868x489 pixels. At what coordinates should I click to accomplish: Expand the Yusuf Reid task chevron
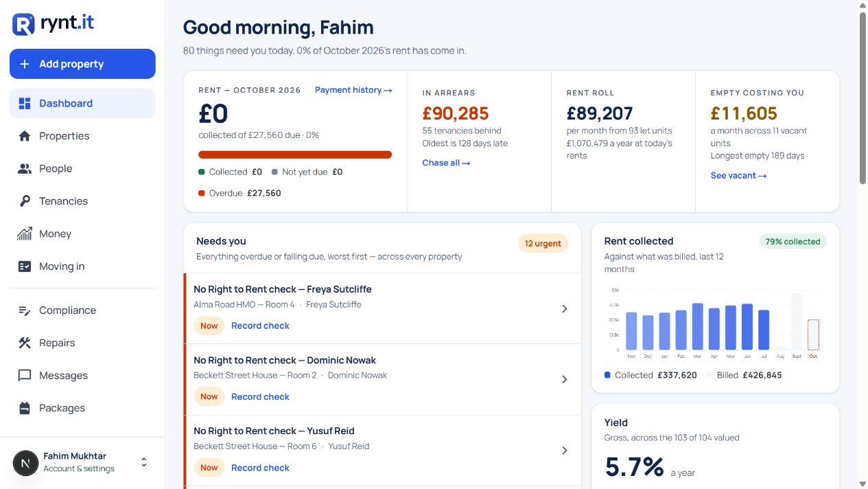tap(565, 451)
